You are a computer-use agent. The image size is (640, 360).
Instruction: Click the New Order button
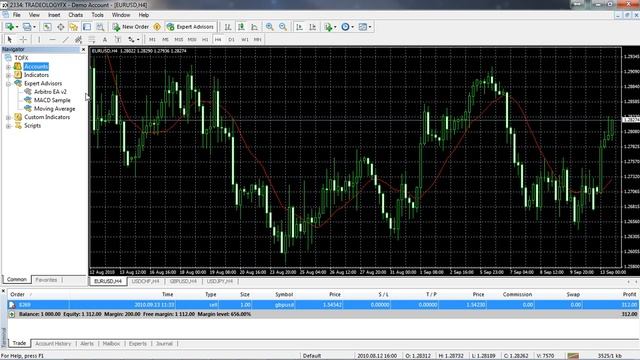pos(131,27)
